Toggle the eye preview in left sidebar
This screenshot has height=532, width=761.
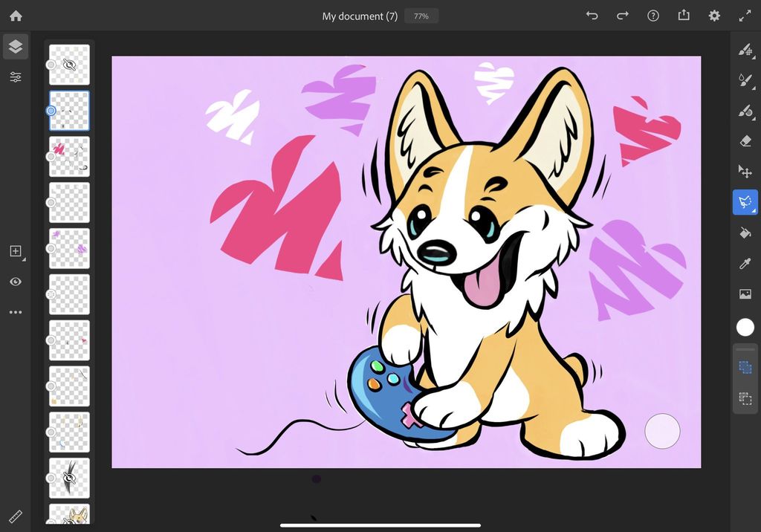[x=16, y=282]
